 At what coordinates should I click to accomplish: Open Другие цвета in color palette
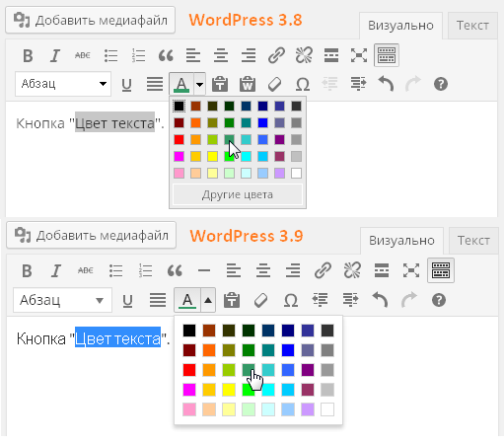pyautogui.click(x=238, y=194)
